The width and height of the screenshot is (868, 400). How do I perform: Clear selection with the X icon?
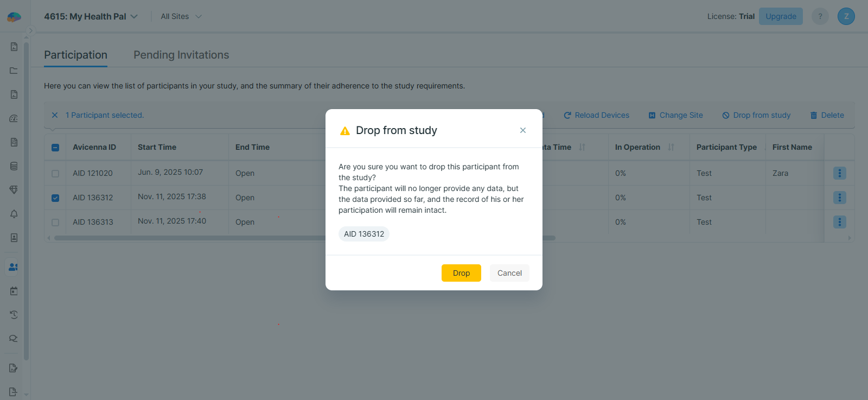coord(55,115)
